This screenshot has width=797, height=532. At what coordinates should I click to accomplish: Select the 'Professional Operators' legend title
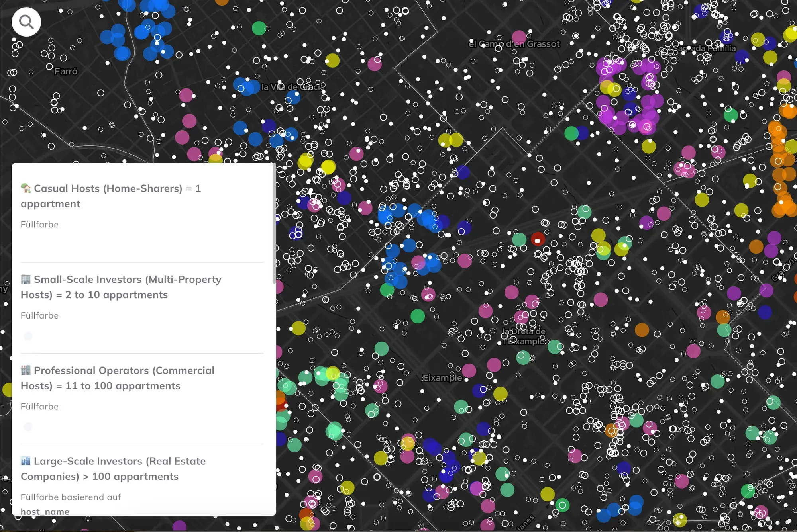tap(118, 378)
